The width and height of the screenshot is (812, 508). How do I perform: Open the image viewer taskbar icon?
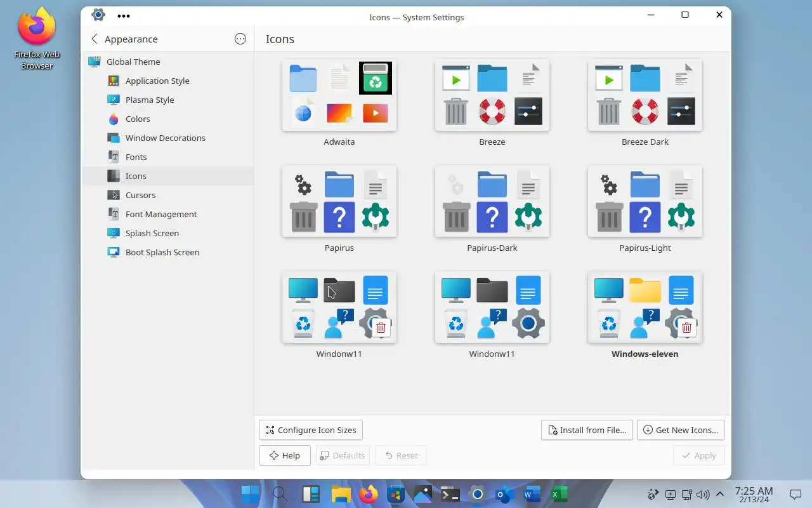[x=423, y=494]
